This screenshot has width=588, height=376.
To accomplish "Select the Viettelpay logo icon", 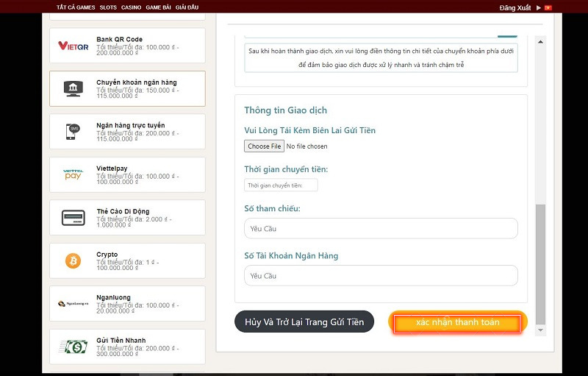I will tap(73, 174).
